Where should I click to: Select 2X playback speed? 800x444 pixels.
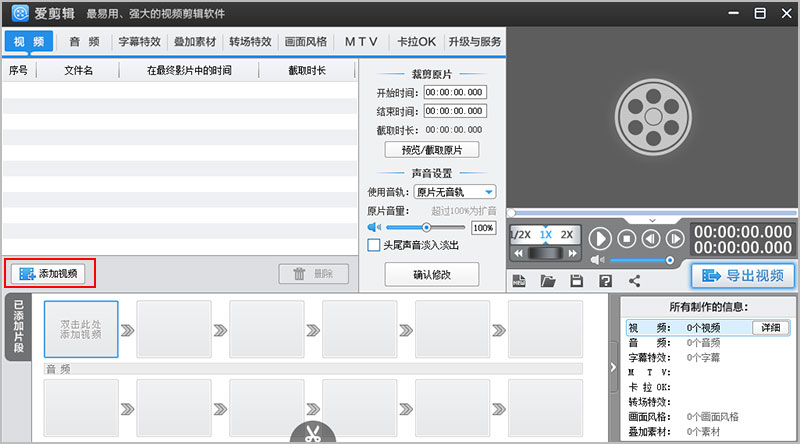tap(567, 235)
